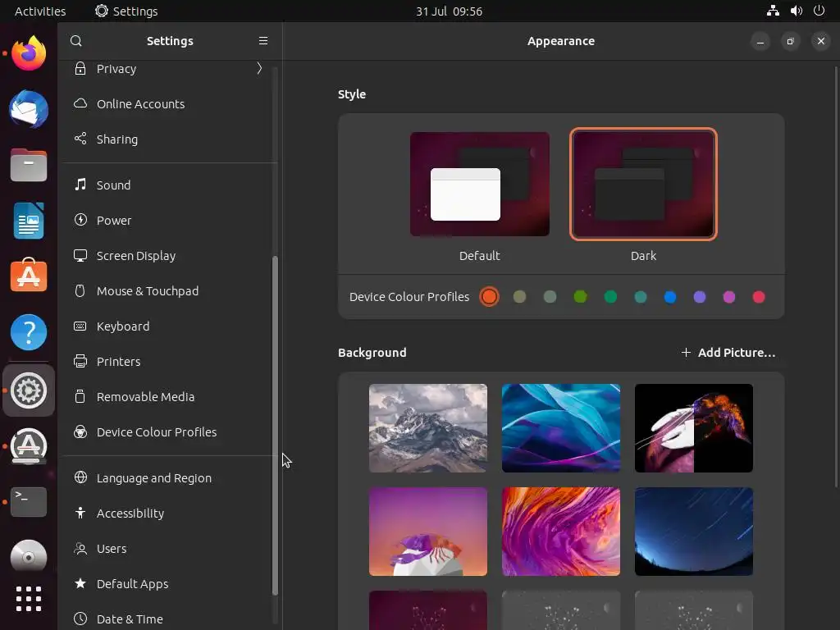Viewport: 840px width, 630px height.
Task: Click the sidebar vertical scrollbar
Action: [276, 426]
